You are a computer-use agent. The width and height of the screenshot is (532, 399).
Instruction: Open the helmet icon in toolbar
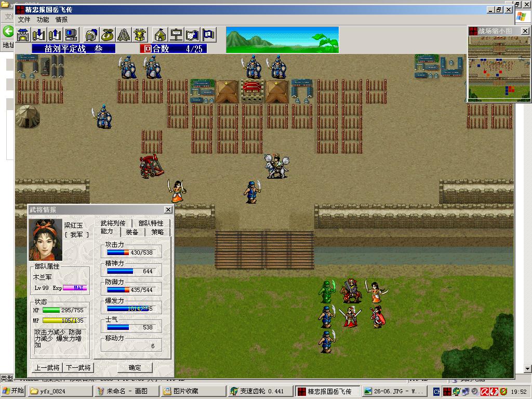(91, 35)
